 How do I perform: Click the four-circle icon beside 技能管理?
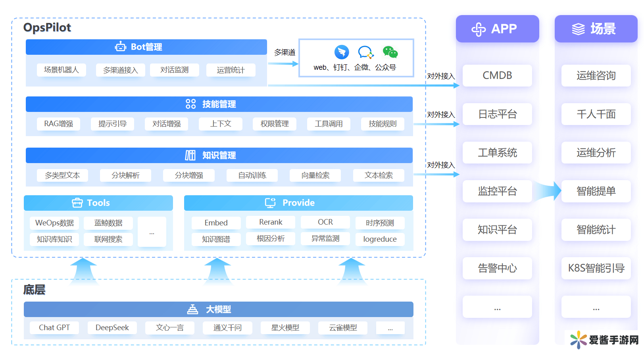pos(190,104)
